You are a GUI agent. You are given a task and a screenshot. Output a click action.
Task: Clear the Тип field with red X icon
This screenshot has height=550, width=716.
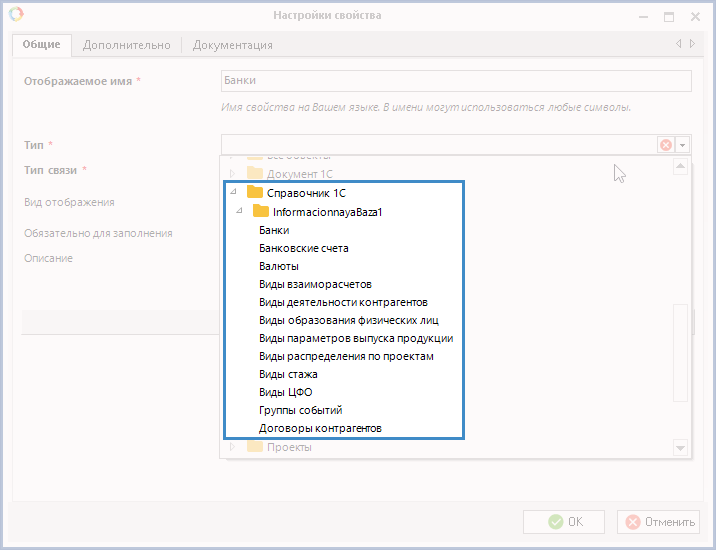point(666,145)
